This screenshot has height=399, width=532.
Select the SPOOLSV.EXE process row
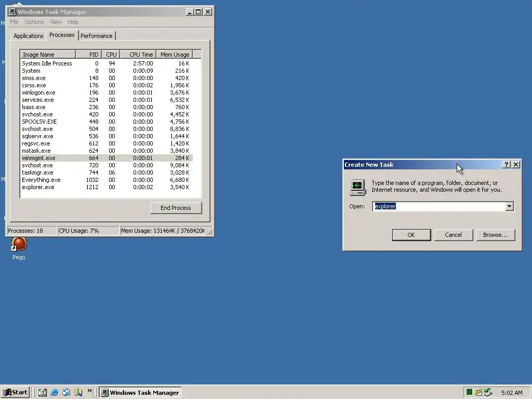pos(107,122)
